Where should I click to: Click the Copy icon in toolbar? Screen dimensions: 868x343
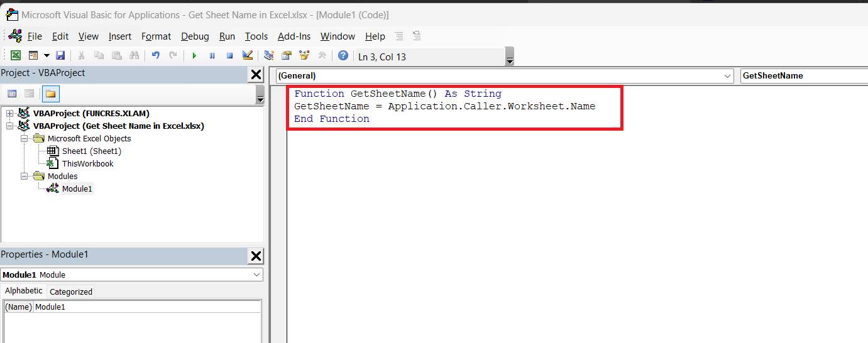(x=99, y=56)
